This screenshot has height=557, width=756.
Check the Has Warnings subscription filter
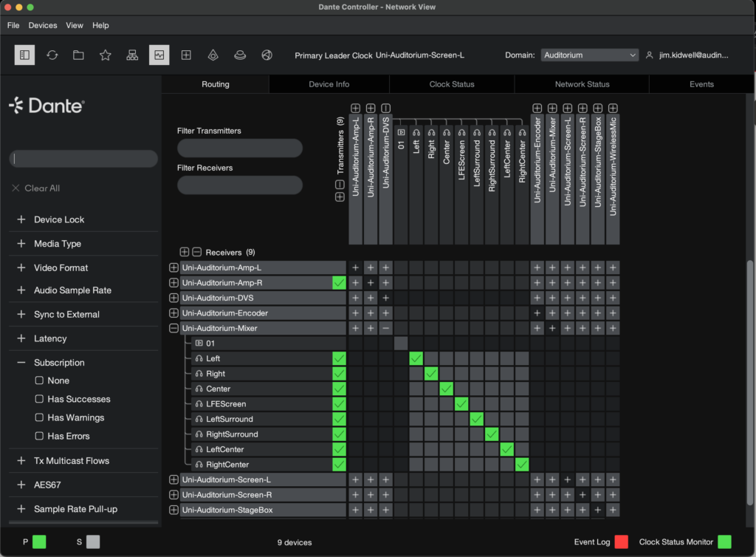click(x=40, y=417)
